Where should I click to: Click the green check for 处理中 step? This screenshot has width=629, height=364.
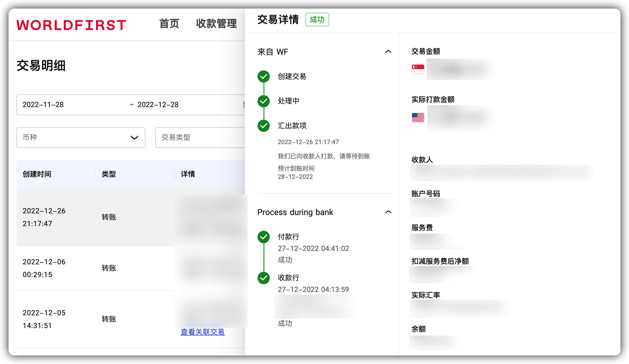click(x=264, y=101)
